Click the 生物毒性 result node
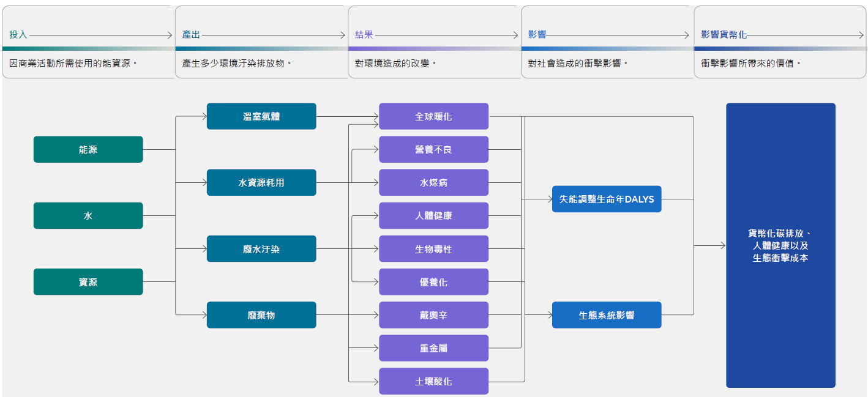Image resolution: width=868 pixels, height=397 pixels. coord(433,249)
